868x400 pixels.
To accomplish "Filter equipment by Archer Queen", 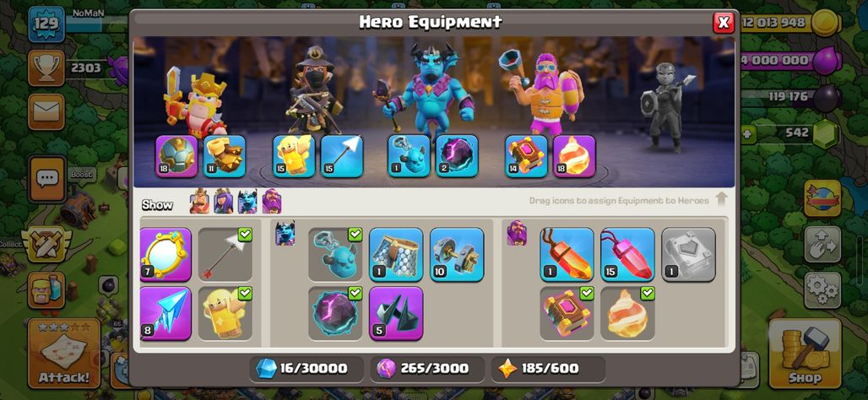I will point(224,202).
